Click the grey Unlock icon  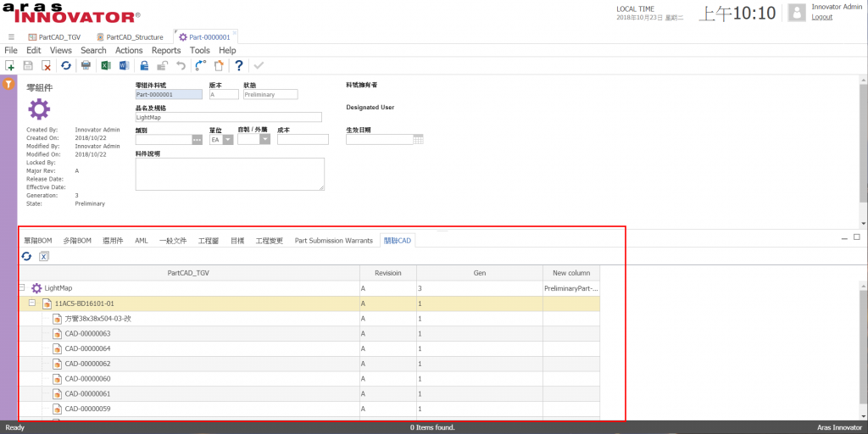point(162,66)
